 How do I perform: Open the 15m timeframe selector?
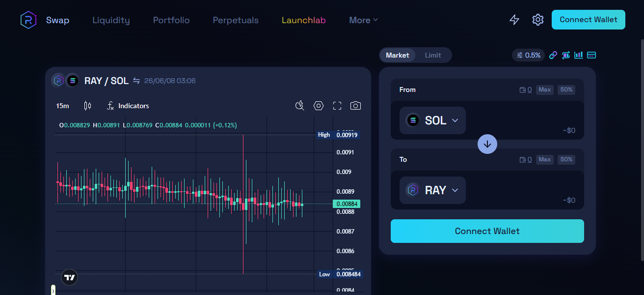pyautogui.click(x=62, y=106)
